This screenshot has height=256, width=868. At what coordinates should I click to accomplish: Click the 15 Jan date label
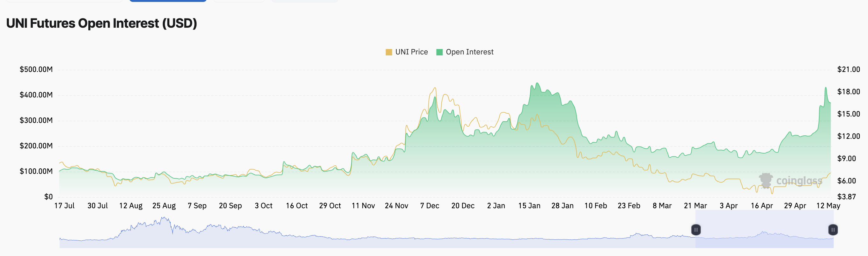pos(529,206)
